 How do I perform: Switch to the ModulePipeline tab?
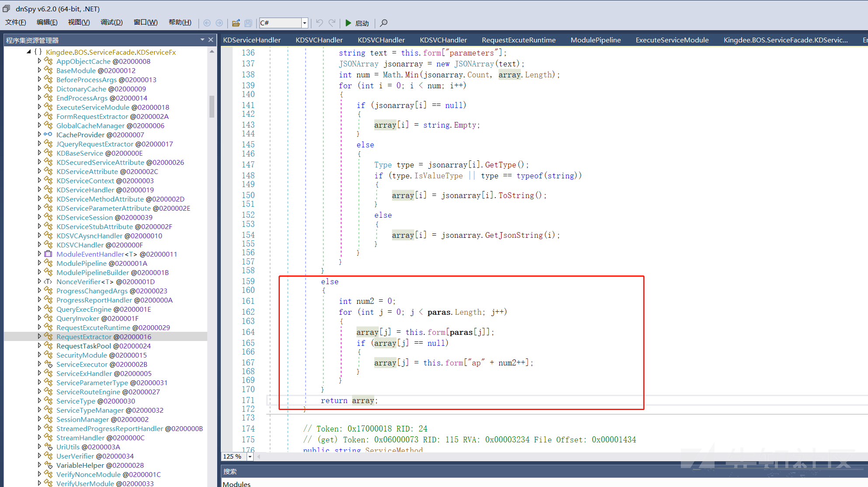[596, 40]
